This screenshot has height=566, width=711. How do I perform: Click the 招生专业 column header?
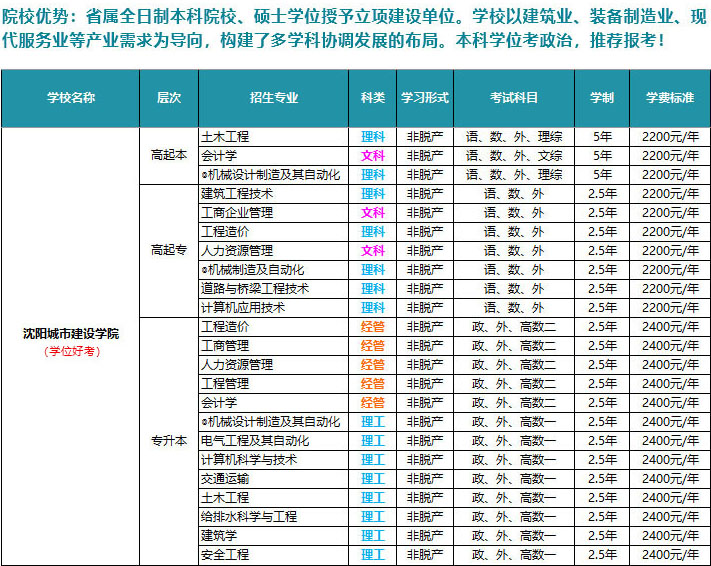pyautogui.click(x=273, y=98)
